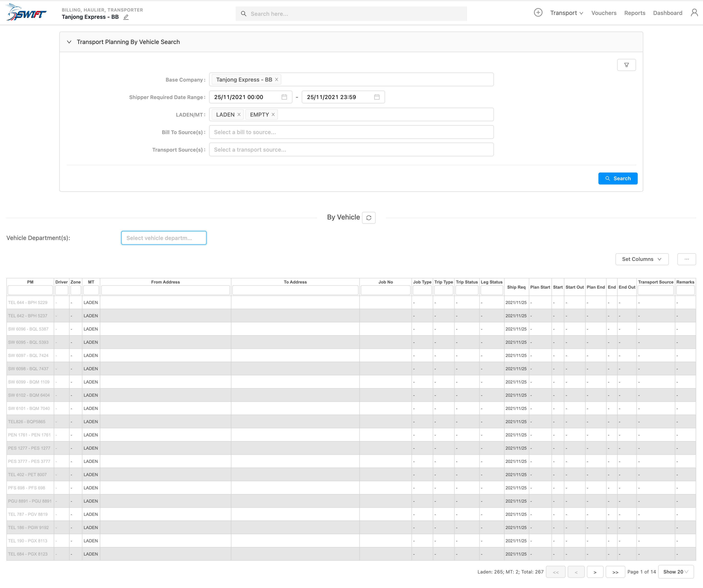Image resolution: width=703 pixels, height=588 pixels.
Task: Click the pencil edit icon beside Tanjong Express - BB
Action: point(126,17)
